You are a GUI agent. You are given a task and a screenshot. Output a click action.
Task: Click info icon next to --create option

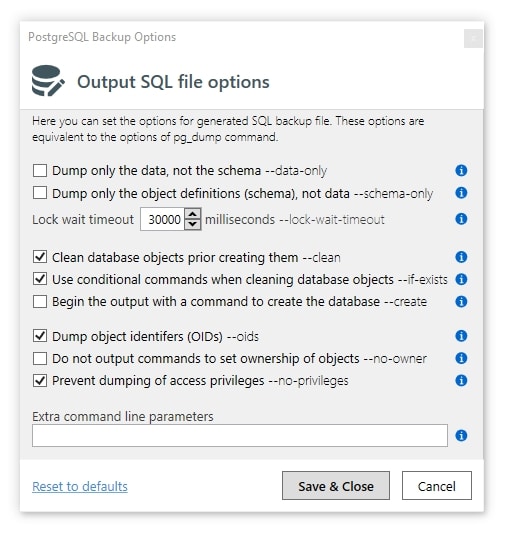(x=461, y=301)
